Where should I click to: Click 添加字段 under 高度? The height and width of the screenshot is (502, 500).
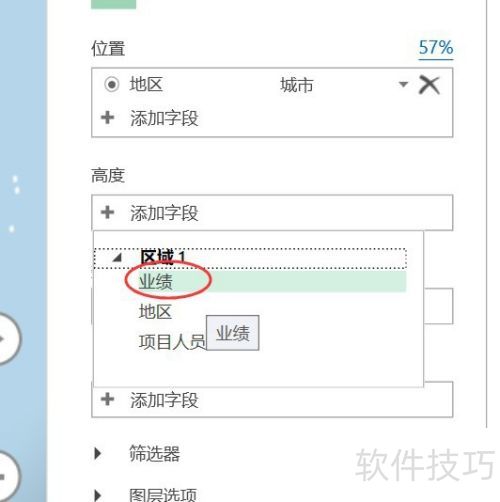[x=164, y=213]
